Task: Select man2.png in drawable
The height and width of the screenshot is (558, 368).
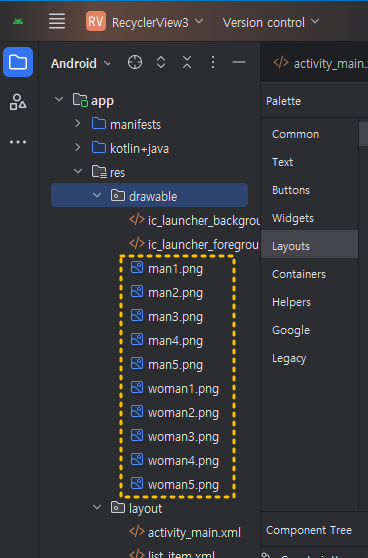Action: 167,293
